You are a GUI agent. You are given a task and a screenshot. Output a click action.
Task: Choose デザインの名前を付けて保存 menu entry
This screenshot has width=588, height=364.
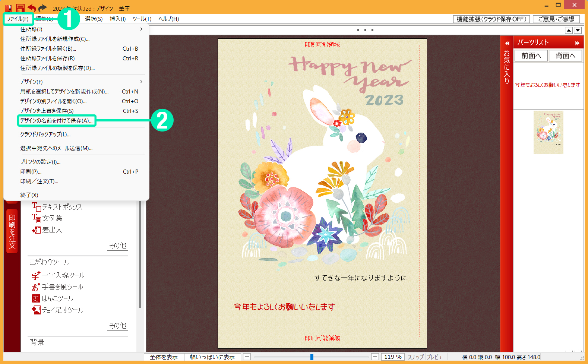pyautogui.click(x=57, y=121)
